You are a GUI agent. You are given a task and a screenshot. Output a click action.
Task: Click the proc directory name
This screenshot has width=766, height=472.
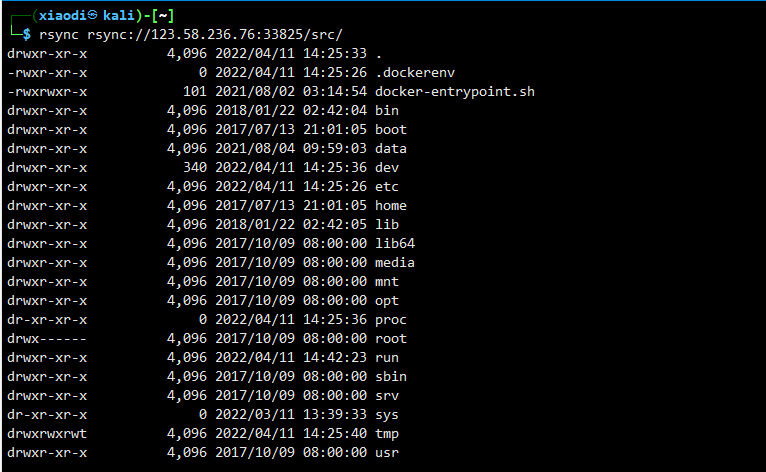point(390,320)
